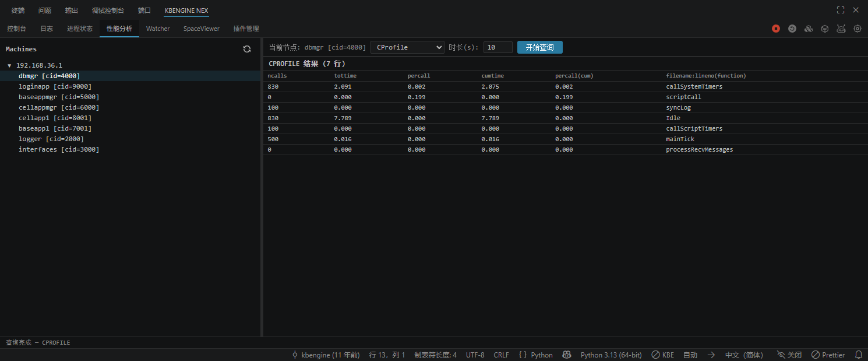This screenshot has height=361, width=868.
Task: Collapse the 192.168.36.1 machine node
Action: coord(9,66)
